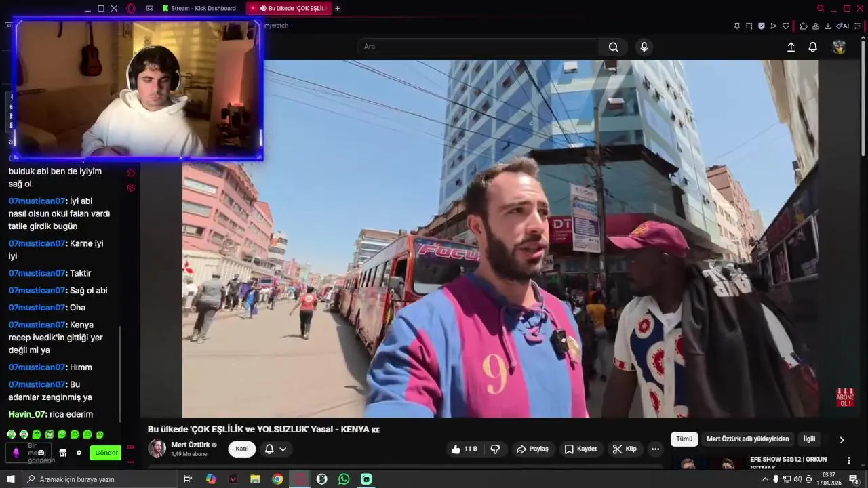This screenshot has height=488, width=868.
Task: Open Opera ad blocker shield icon
Action: click(762, 26)
